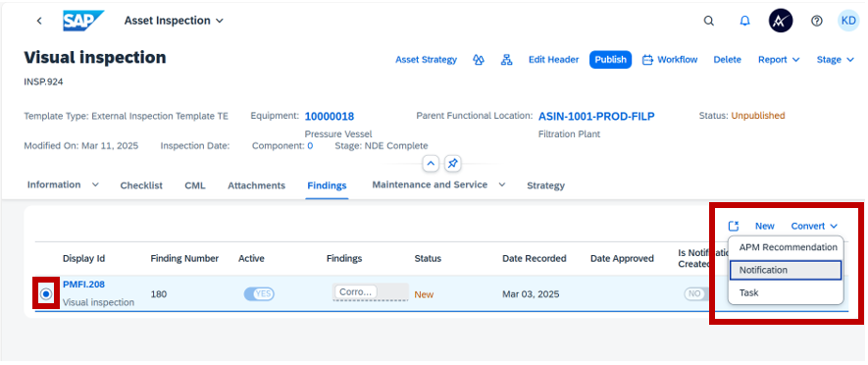868x365 pixels.
Task: Open the Maintenance and Service tab
Action: click(430, 184)
